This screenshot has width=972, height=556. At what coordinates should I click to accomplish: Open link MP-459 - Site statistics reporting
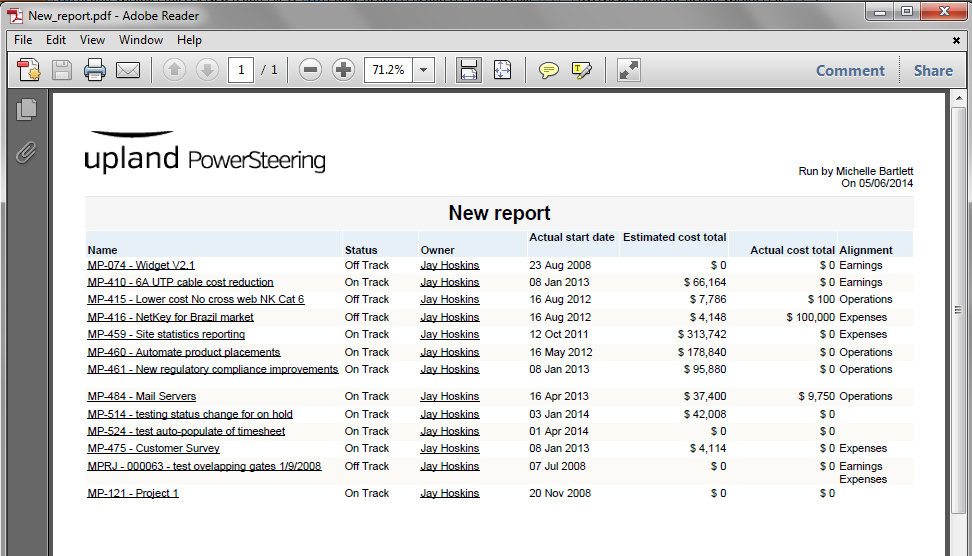(166, 334)
